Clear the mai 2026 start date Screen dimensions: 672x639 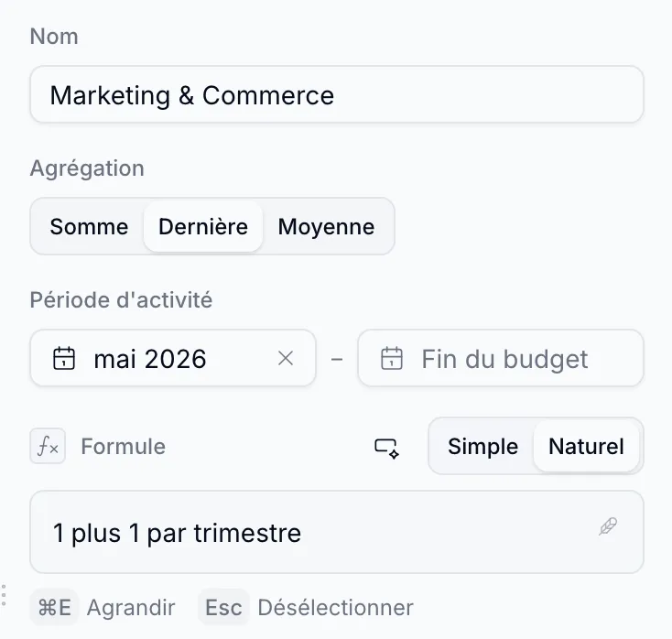(286, 358)
